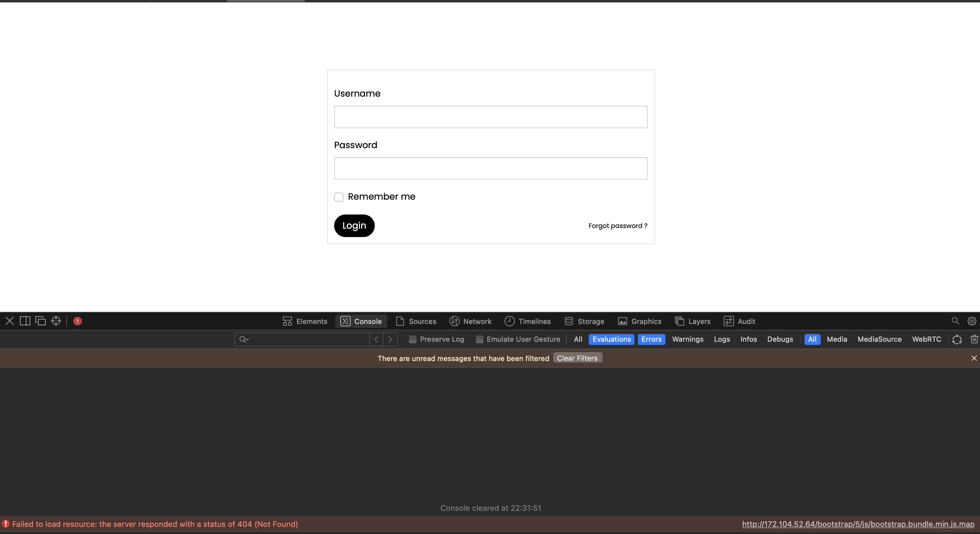Toggle the Evaluations filter
Image resolution: width=980 pixels, height=534 pixels.
click(x=611, y=339)
